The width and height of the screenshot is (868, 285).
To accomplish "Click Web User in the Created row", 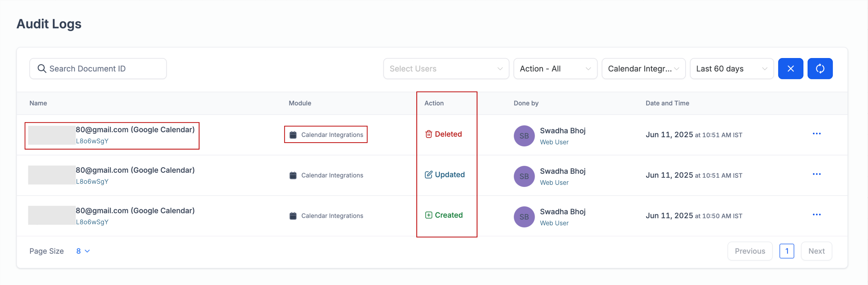I will coord(554,223).
